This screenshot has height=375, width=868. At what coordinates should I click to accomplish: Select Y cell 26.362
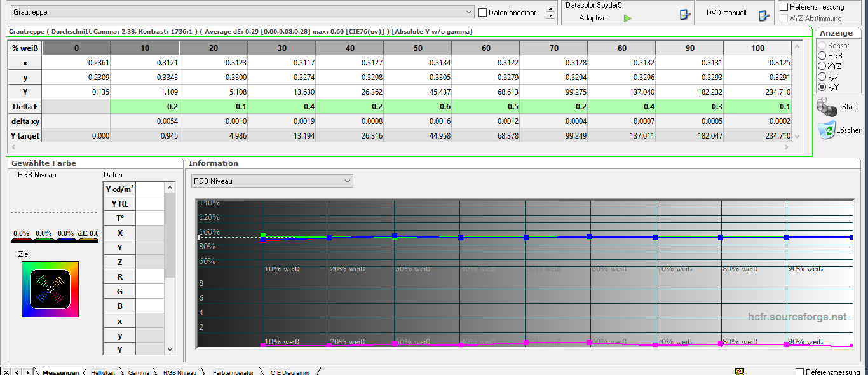pyautogui.click(x=349, y=92)
